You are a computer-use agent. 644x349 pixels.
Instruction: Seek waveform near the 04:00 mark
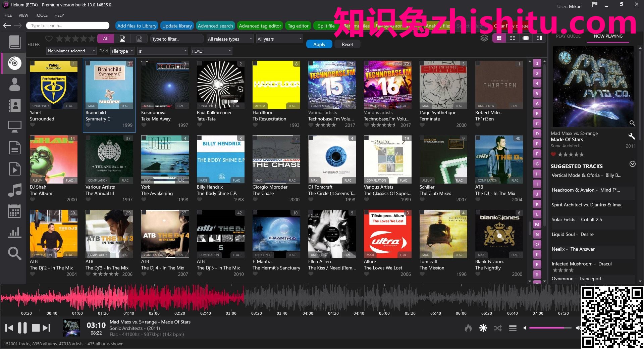tap(308, 299)
